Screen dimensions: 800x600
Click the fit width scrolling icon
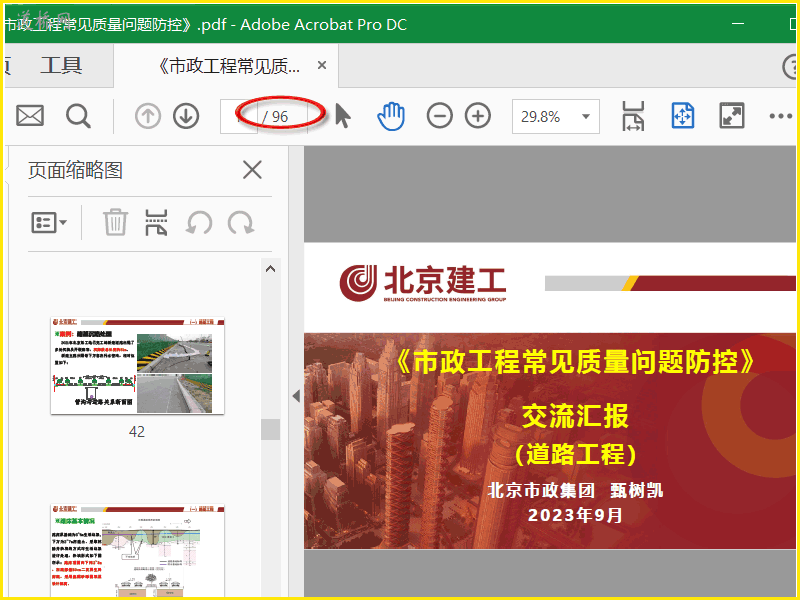[x=633, y=116]
